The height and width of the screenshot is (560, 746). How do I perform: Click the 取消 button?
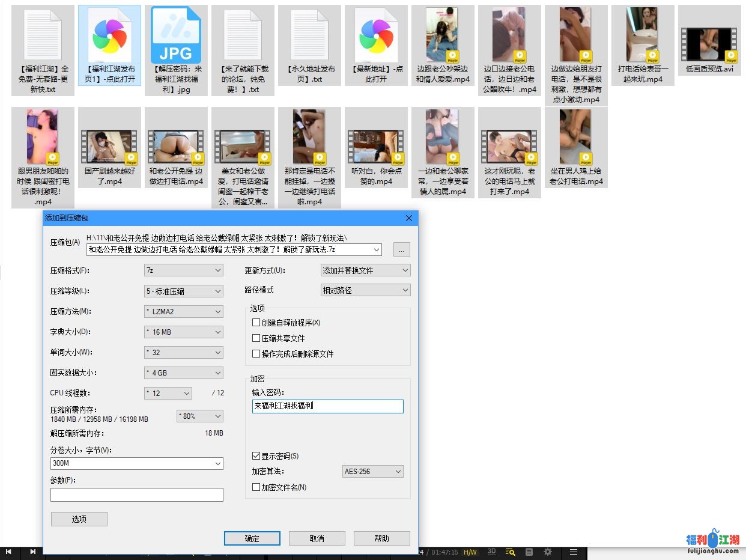[317, 538]
